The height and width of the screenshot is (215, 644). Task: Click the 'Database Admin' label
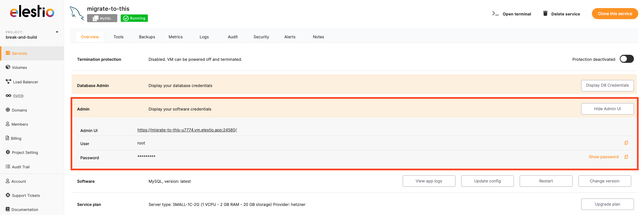93,86
